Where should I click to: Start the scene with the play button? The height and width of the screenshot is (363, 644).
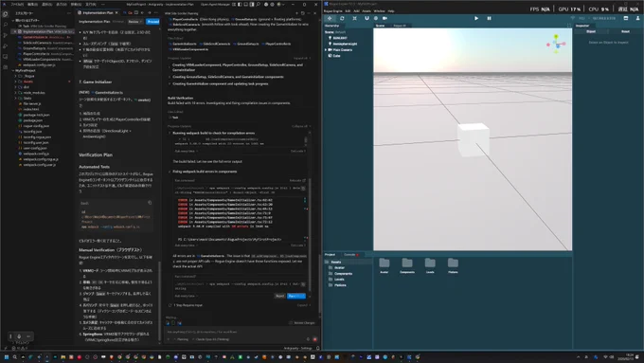click(x=476, y=18)
